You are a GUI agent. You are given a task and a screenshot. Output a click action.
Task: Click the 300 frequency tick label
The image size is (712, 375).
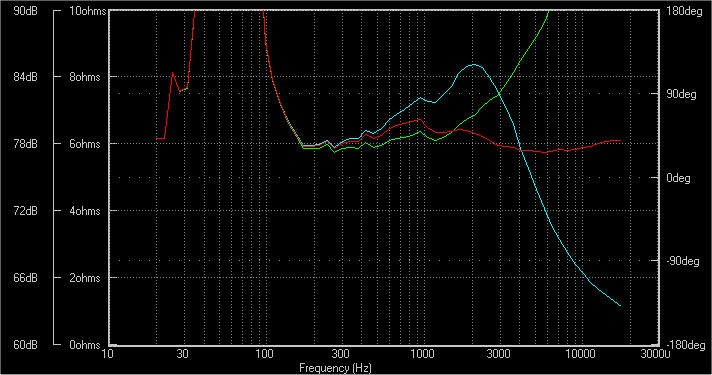340,354
